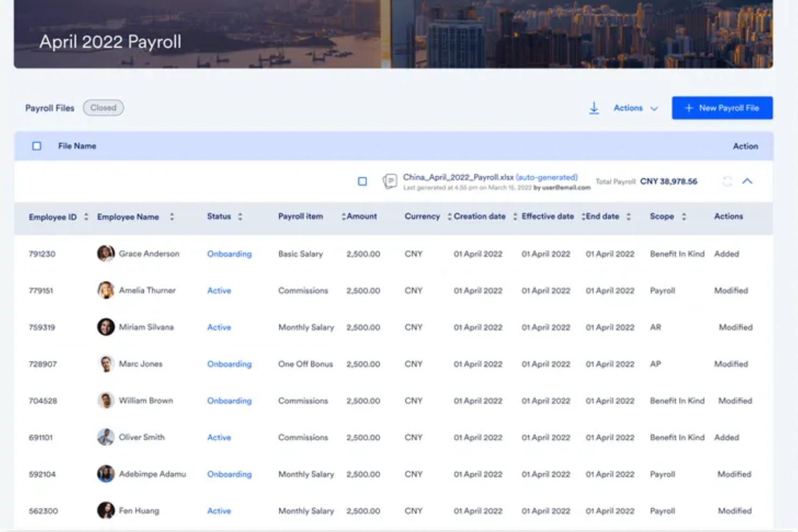Select the Closed filter pill
The width and height of the screenshot is (798, 532).
pyautogui.click(x=104, y=108)
